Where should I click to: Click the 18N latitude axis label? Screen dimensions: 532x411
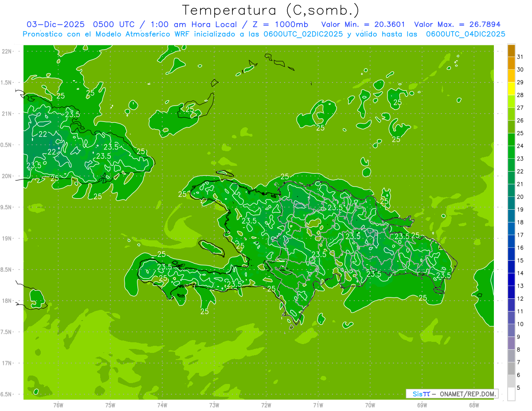click(x=8, y=301)
